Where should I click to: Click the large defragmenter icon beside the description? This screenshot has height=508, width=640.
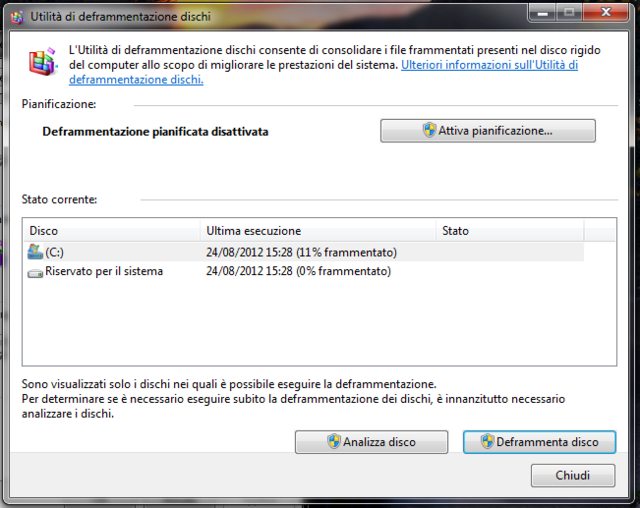[42, 62]
